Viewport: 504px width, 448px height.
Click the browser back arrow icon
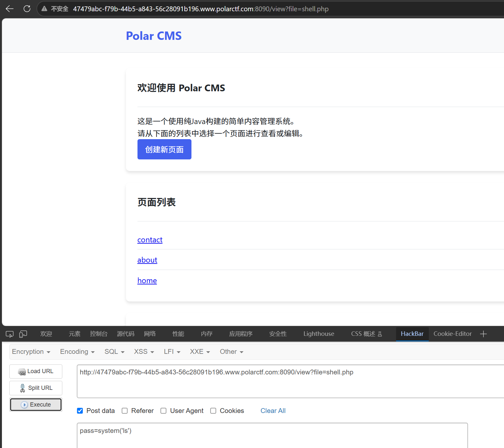tap(10, 9)
